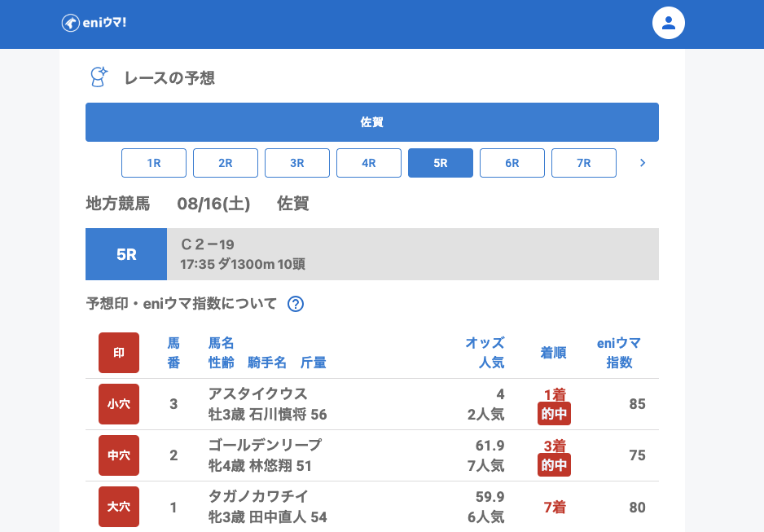Viewport: 764px width, 532px height.
Task: Open the 7R race tab
Action: 584,163
